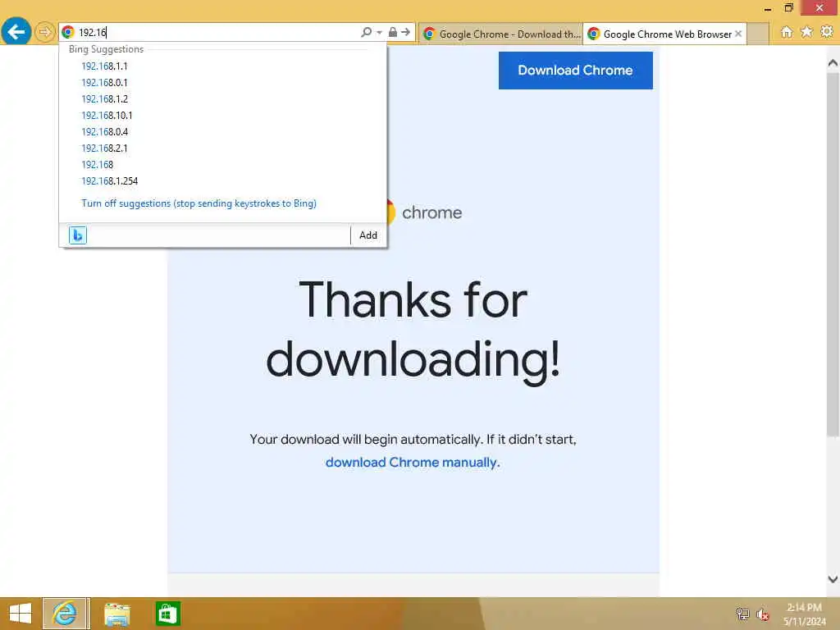Choose suggestion 192.168.1.2
The image size is (840, 630).
tap(104, 99)
